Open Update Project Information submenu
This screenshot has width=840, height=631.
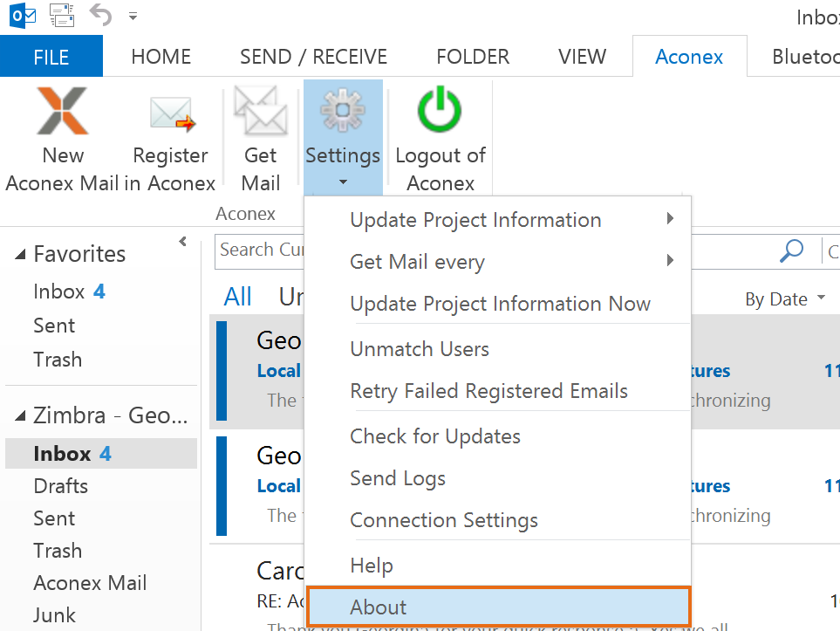coord(498,220)
